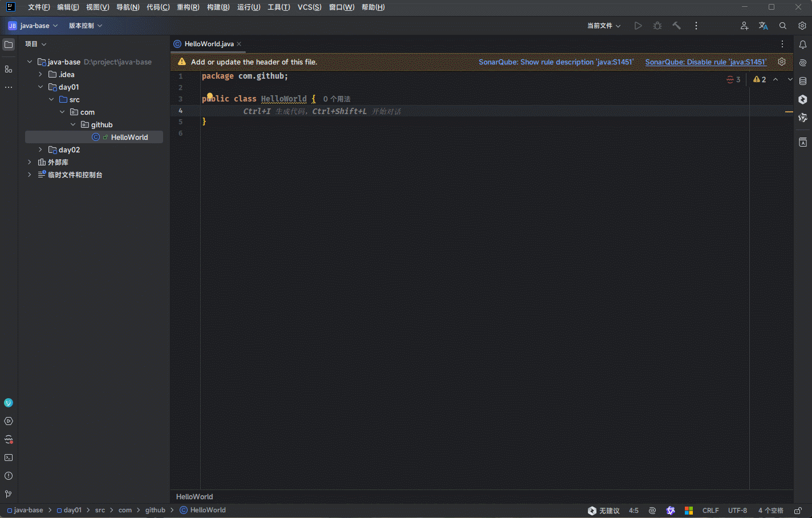
Task: Toggle the Project tool window folder icon
Action: (9, 44)
